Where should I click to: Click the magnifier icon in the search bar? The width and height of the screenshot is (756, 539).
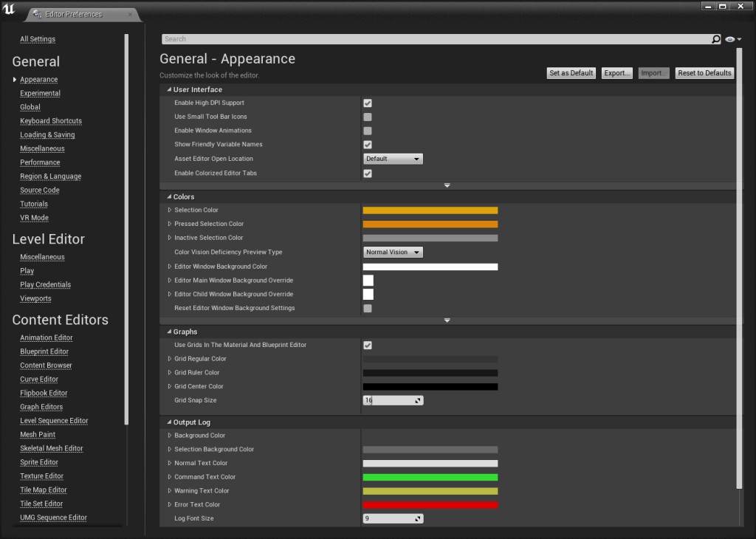pos(716,39)
